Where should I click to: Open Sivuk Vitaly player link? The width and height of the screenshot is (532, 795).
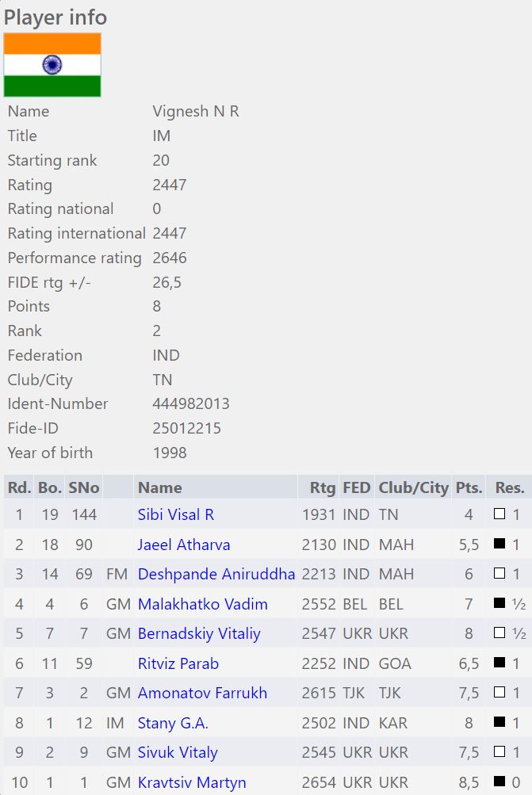(x=178, y=753)
